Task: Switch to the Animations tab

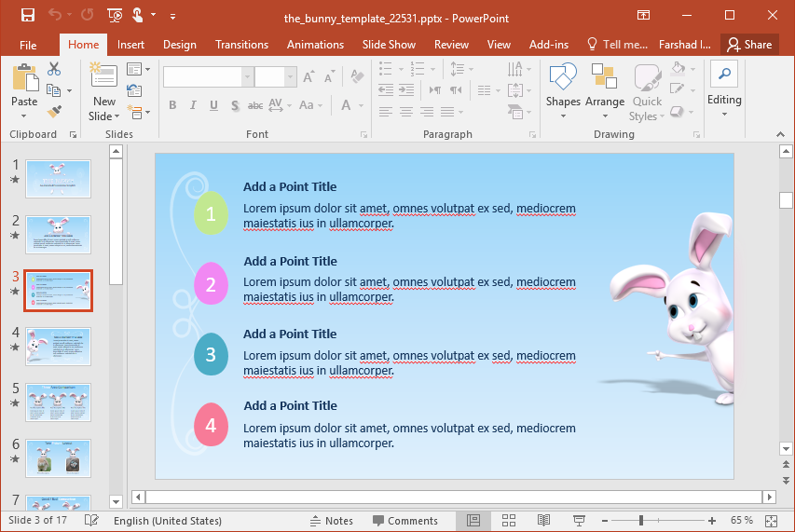Action: pyautogui.click(x=315, y=45)
